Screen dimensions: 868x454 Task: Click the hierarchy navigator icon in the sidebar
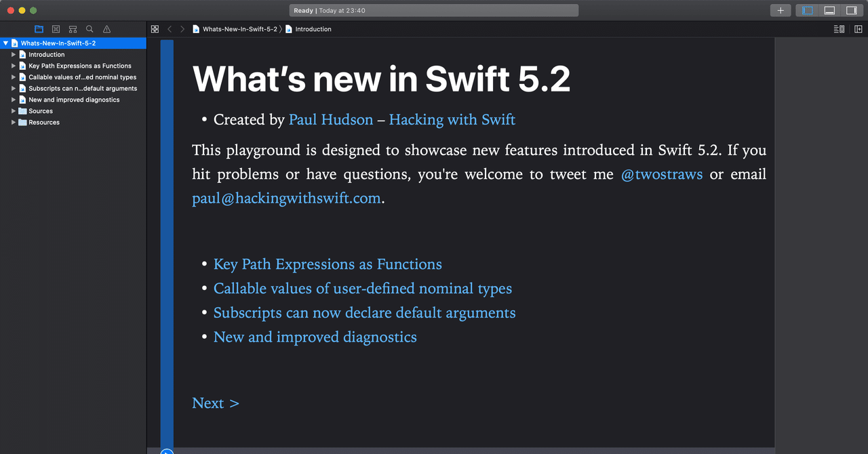[73, 28]
